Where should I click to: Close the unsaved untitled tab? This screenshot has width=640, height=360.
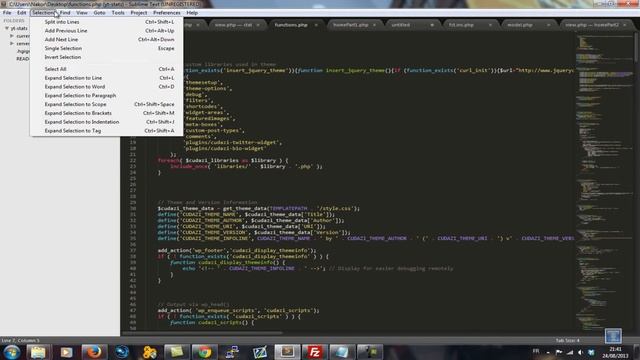click(432, 25)
